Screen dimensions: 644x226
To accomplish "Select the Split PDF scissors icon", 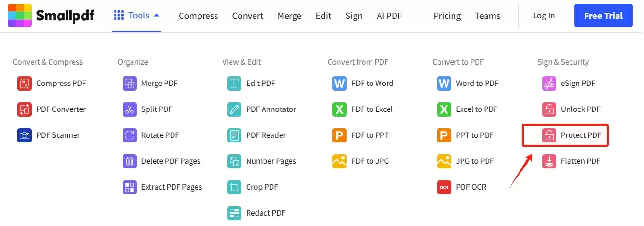I will [129, 109].
